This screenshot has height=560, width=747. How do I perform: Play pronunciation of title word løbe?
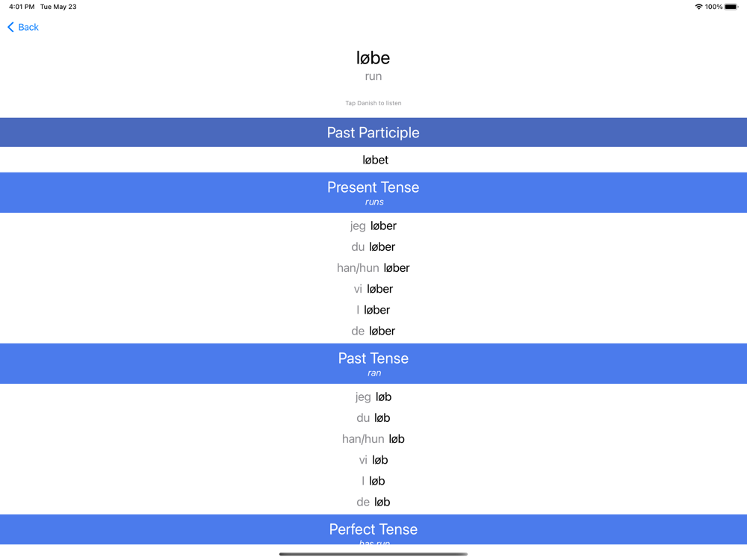(x=373, y=58)
